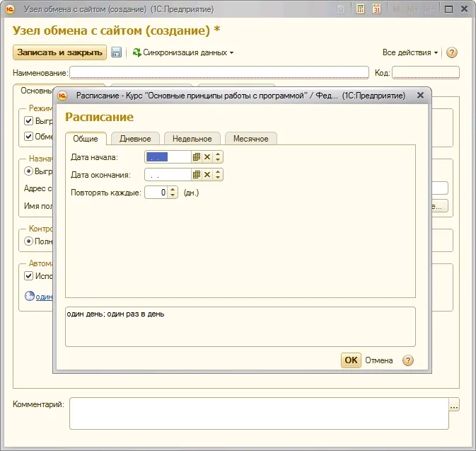Clear the Дата окончания field with X
Image resolution: width=476 pixels, height=451 pixels.
tap(207, 175)
